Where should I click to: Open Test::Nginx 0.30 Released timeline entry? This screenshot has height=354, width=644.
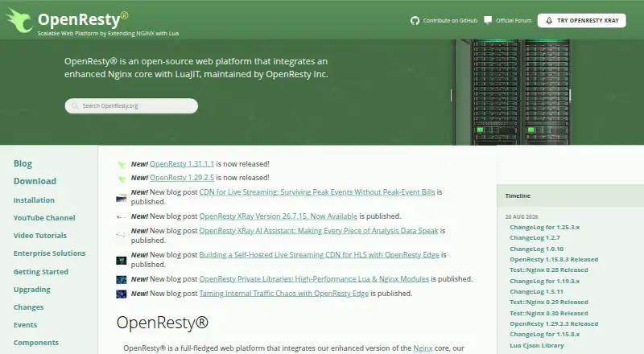pyautogui.click(x=549, y=313)
